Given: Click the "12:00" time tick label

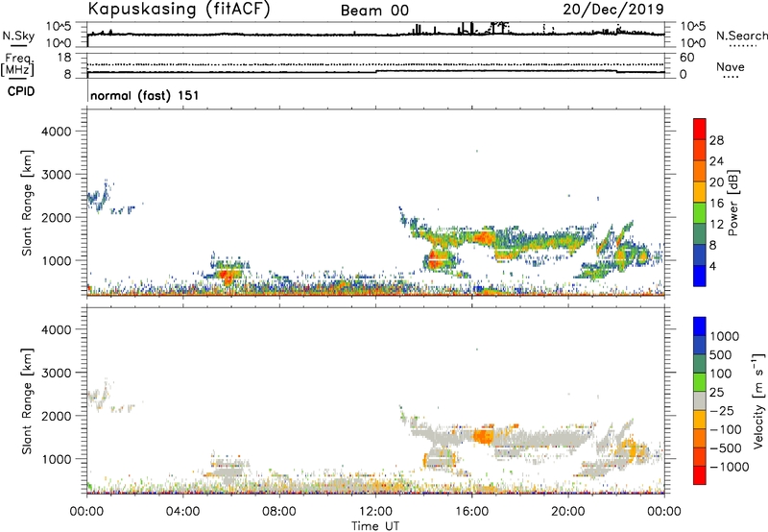Looking at the screenshot, I should (x=375, y=512).
